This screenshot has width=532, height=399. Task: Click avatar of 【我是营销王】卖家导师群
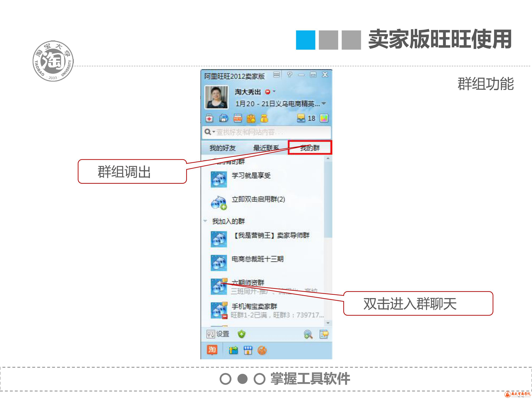tap(219, 239)
